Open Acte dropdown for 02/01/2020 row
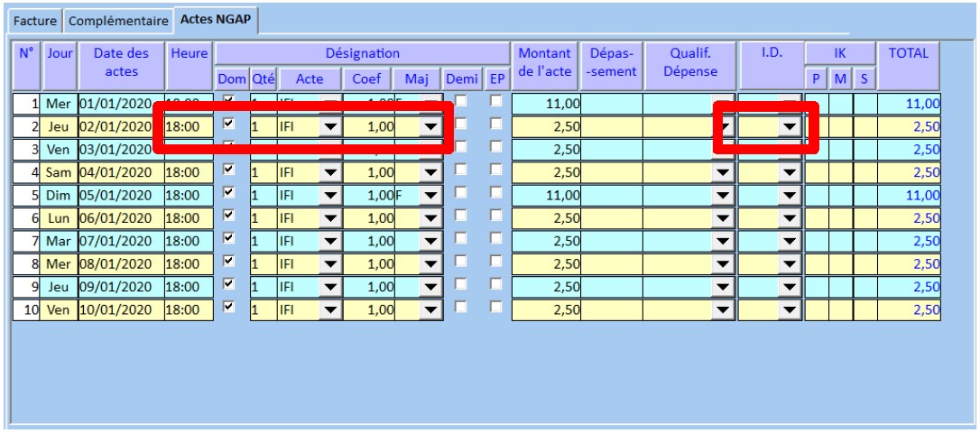This screenshot has width=980, height=433. coord(330,127)
